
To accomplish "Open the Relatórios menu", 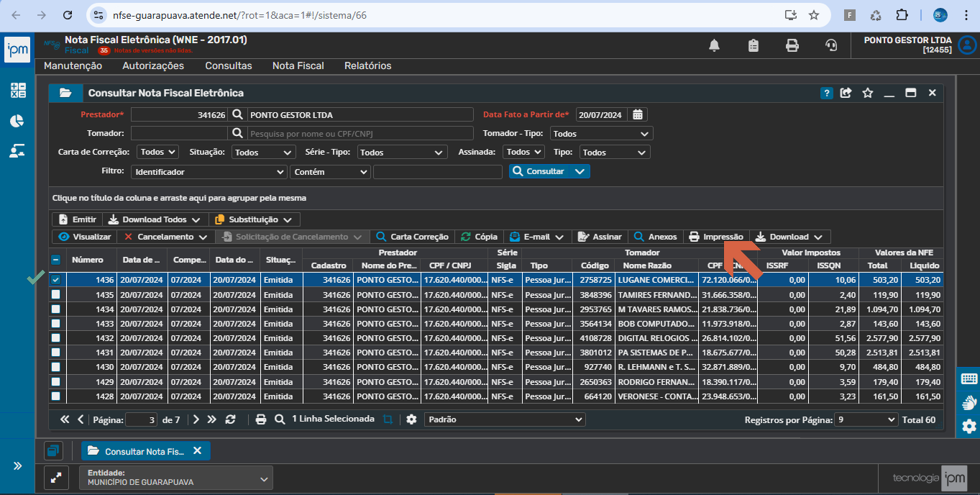I will (367, 65).
